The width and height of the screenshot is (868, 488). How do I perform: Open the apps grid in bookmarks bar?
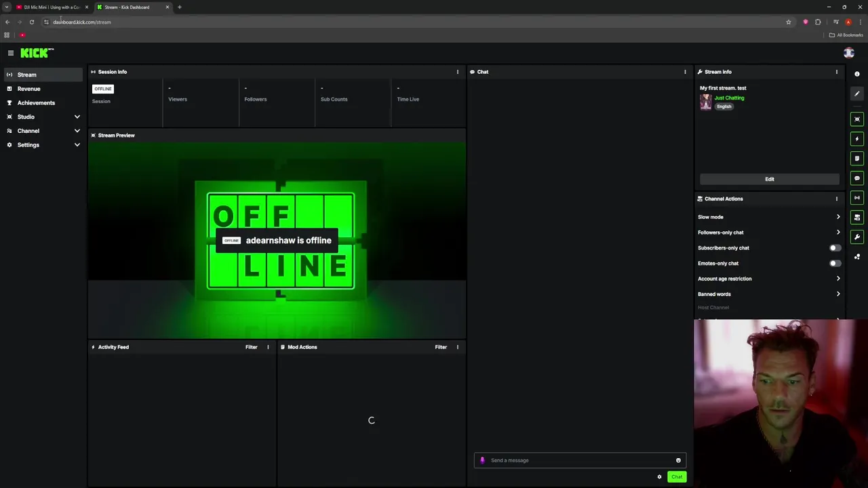pyautogui.click(x=7, y=35)
